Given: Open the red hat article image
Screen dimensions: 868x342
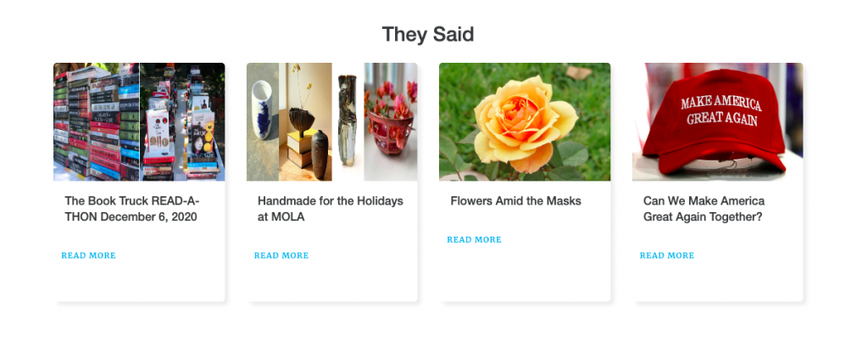Looking at the screenshot, I should coord(717,122).
